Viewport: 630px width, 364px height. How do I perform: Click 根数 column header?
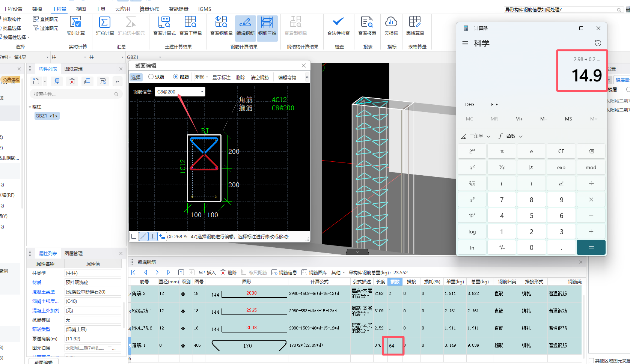[395, 281]
